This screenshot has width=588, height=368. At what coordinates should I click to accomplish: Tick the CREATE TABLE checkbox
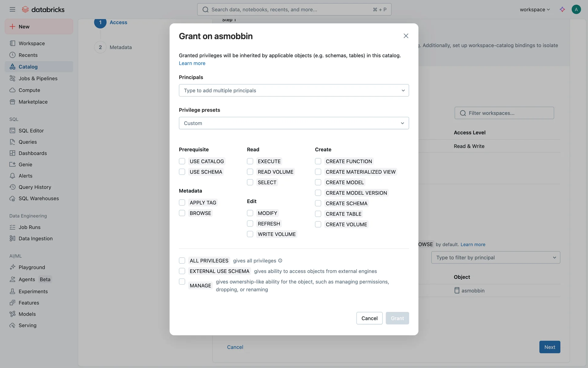(x=318, y=214)
